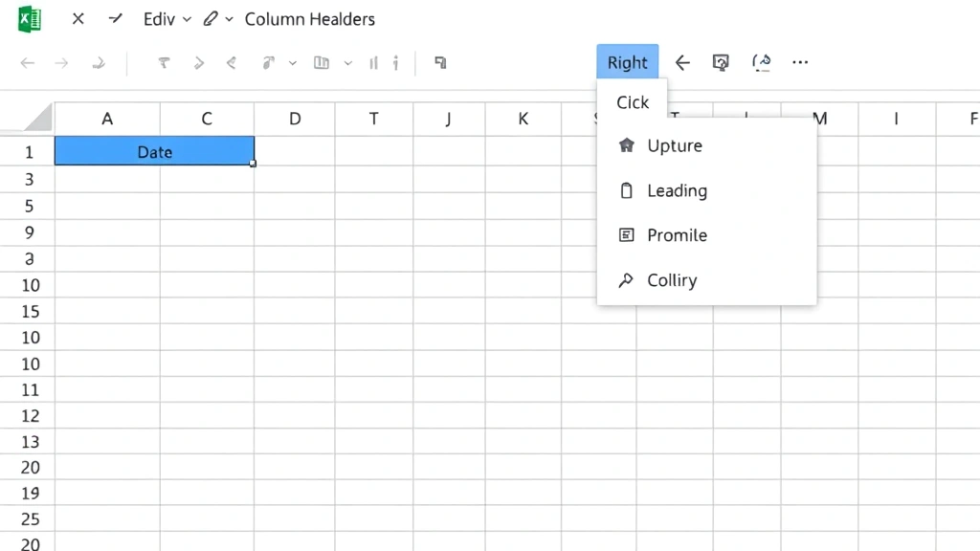The width and height of the screenshot is (980, 551).
Task: Choose Upture from the dropdown menu
Action: point(675,146)
